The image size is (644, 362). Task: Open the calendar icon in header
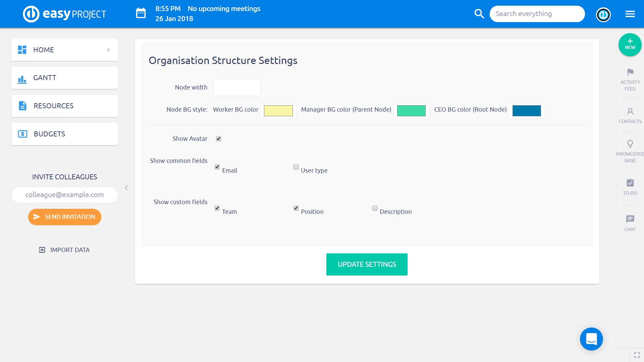coord(141,14)
